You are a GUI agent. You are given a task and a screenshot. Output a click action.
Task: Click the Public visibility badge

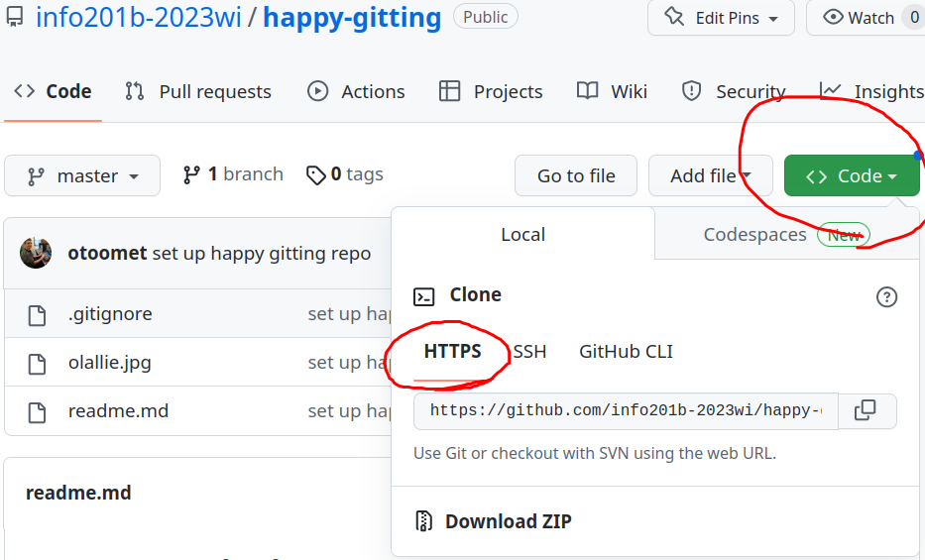(x=486, y=17)
